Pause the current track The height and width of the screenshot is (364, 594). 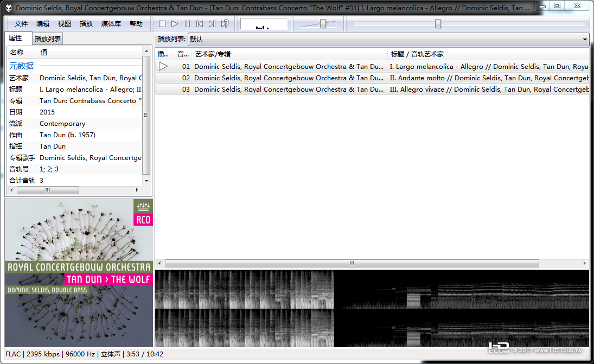click(187, 24)
